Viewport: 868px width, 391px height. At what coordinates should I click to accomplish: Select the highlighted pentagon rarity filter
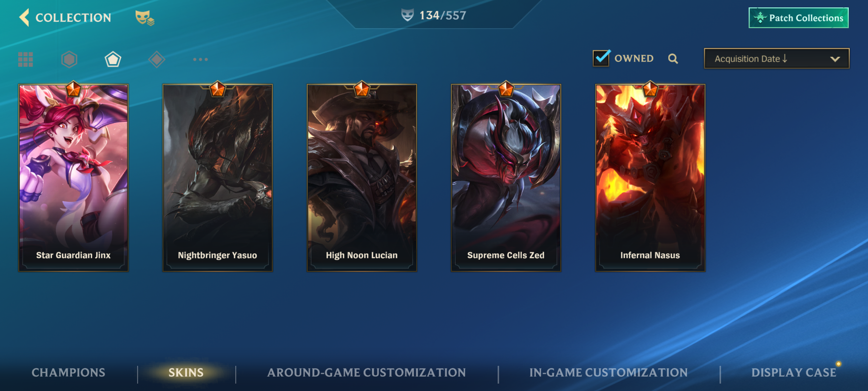[x=113, y=59]
